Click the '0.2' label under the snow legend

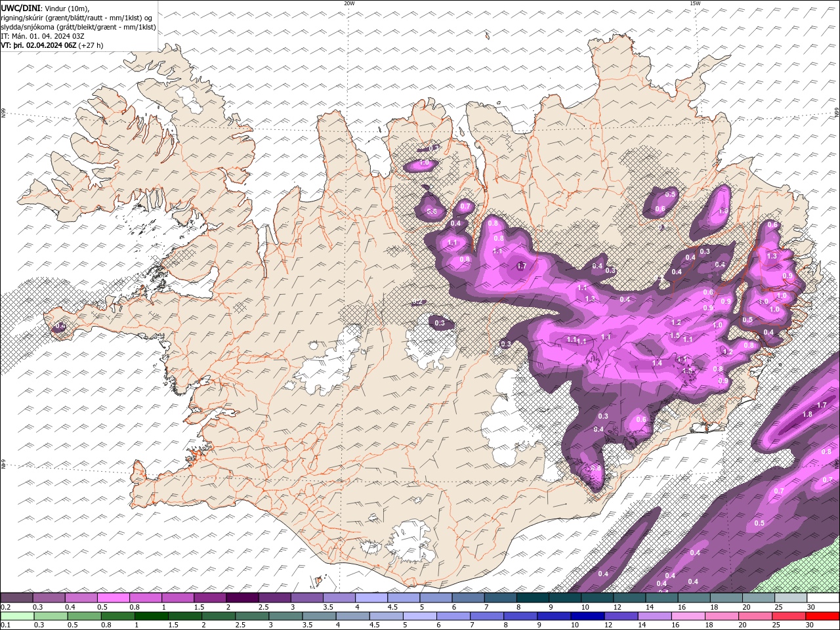pos(5,607)
